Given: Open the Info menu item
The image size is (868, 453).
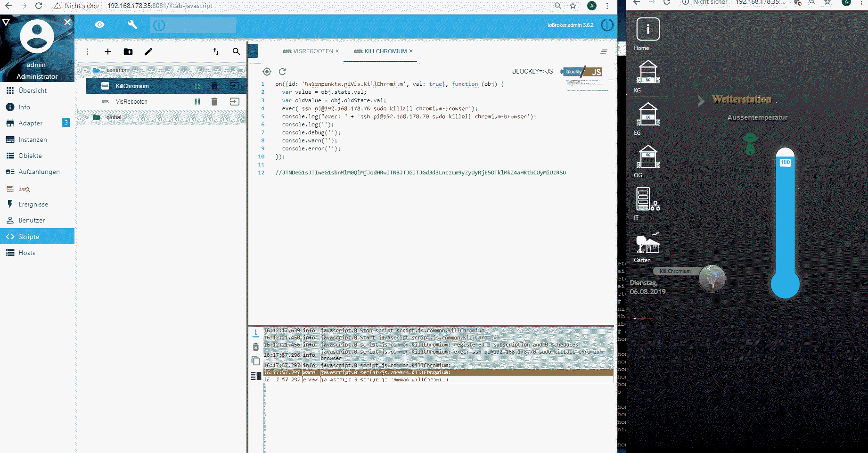Looking at the screenshot, I should 37,107.
